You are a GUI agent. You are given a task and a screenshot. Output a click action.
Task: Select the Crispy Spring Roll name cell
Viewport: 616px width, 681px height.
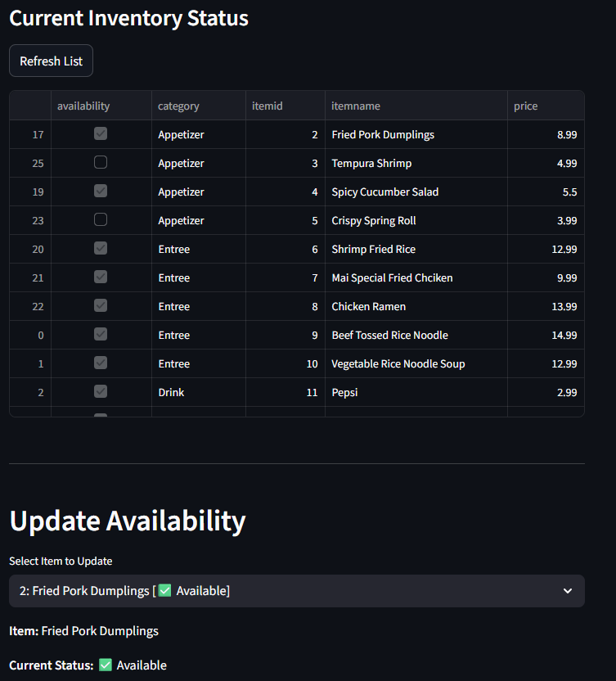pos(416,221)
